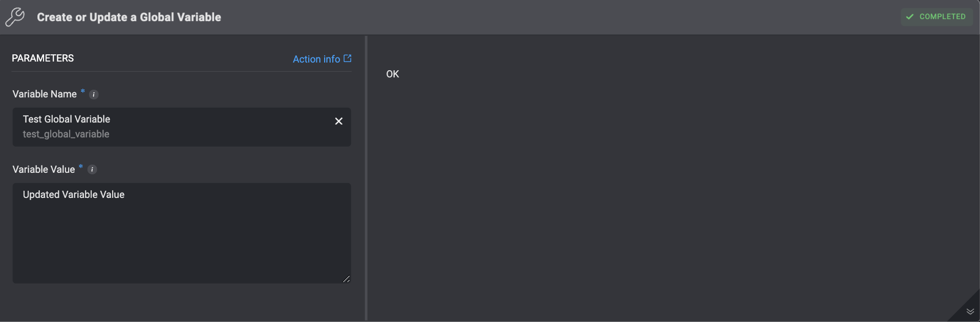Click the Variable Value label
The image size is (980, 322).
click(x=44, y=169)
